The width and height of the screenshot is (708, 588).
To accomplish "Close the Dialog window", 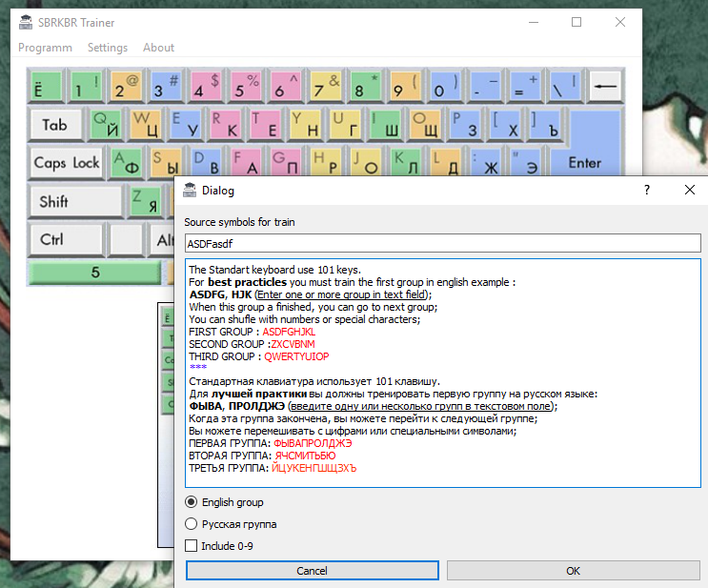I will [x=690, y=190].
